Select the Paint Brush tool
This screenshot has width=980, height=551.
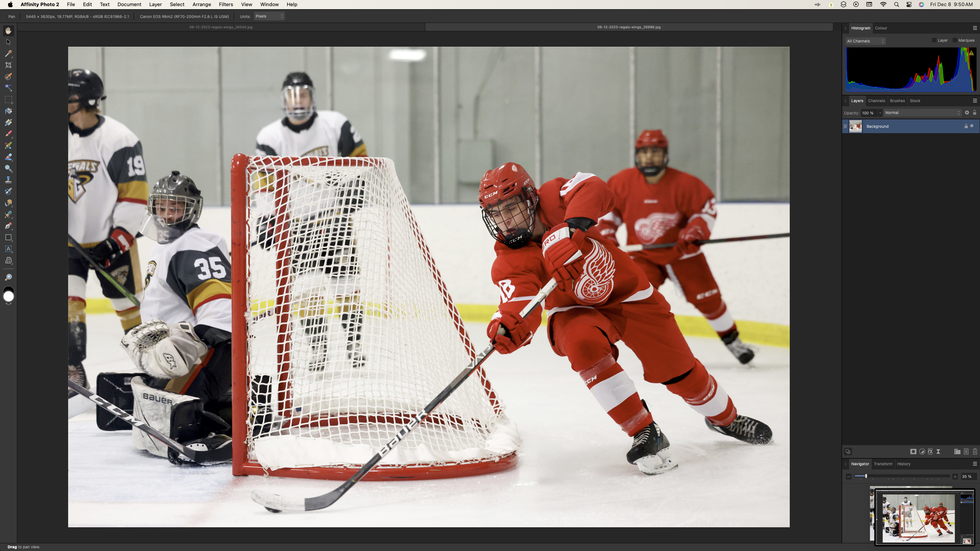(8, 134)
